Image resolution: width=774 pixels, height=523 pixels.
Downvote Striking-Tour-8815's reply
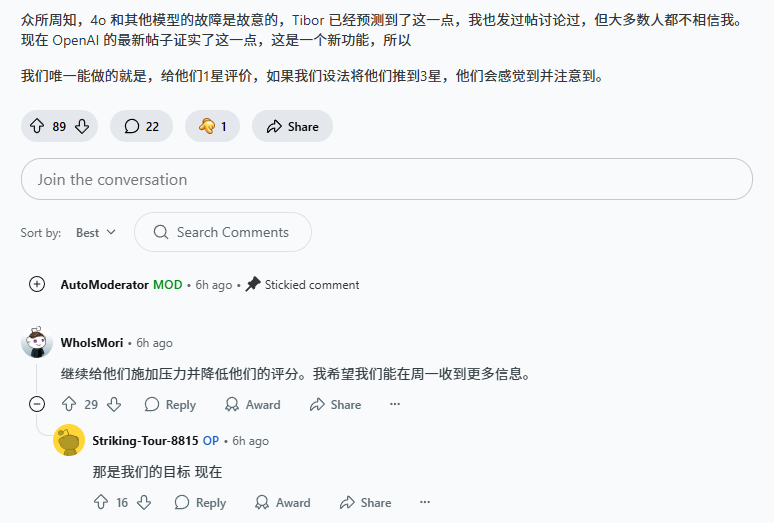(146, 502)
